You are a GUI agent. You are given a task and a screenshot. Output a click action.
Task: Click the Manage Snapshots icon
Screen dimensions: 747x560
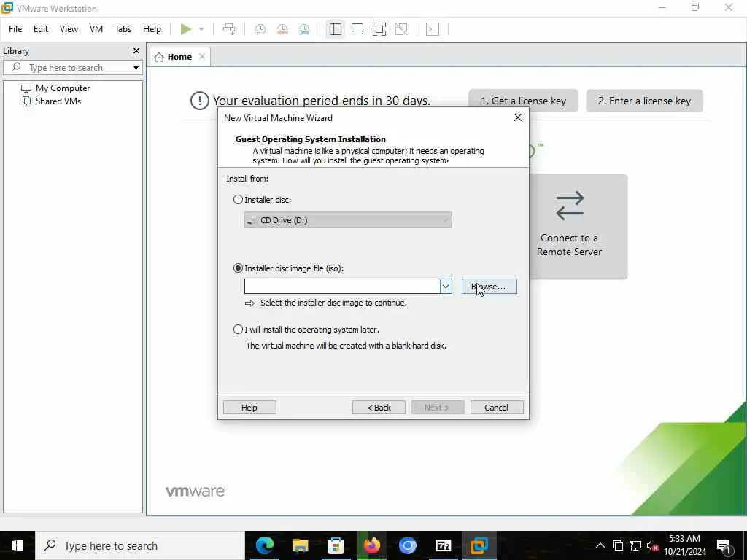coord(304,29)
